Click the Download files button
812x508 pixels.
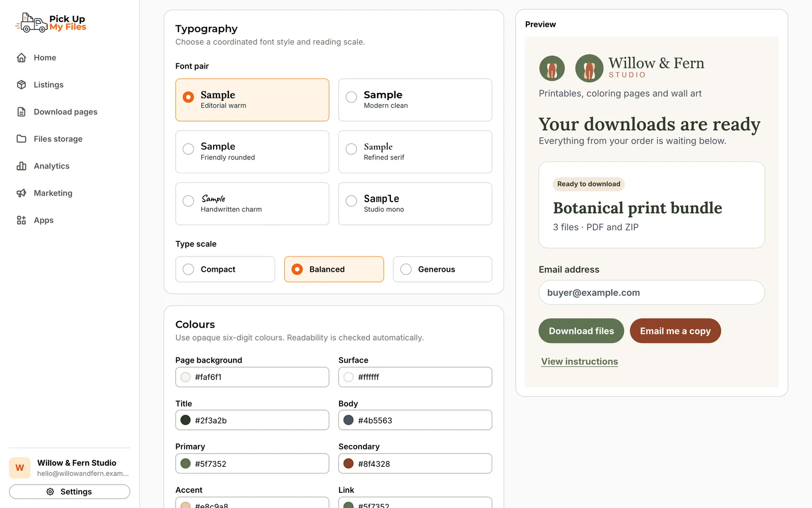pyautogui.click(x=581, y=331)
